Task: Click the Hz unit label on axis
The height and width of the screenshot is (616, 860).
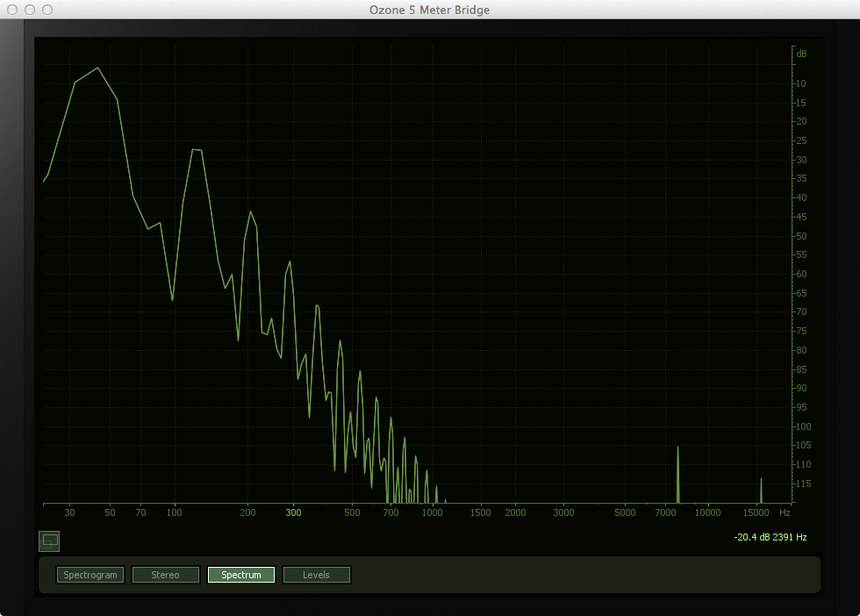Action: pos(785,512)
